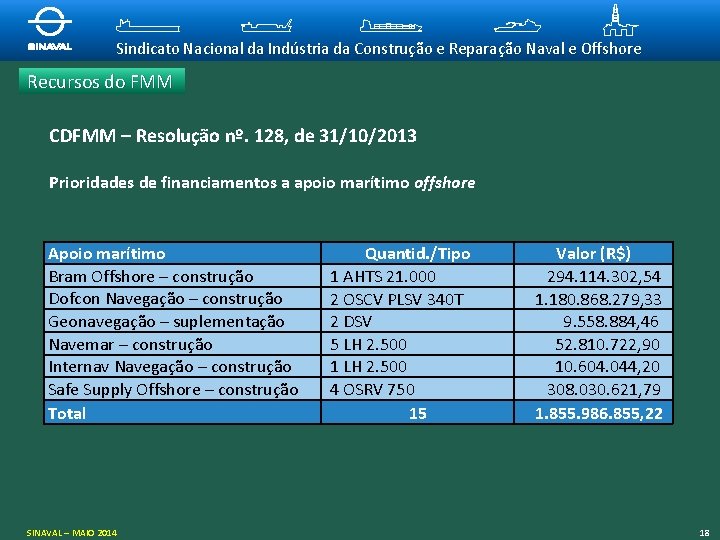Click the slide page number 18
The width and height of the screenshot is (720, 540).
tap(704, 533)
